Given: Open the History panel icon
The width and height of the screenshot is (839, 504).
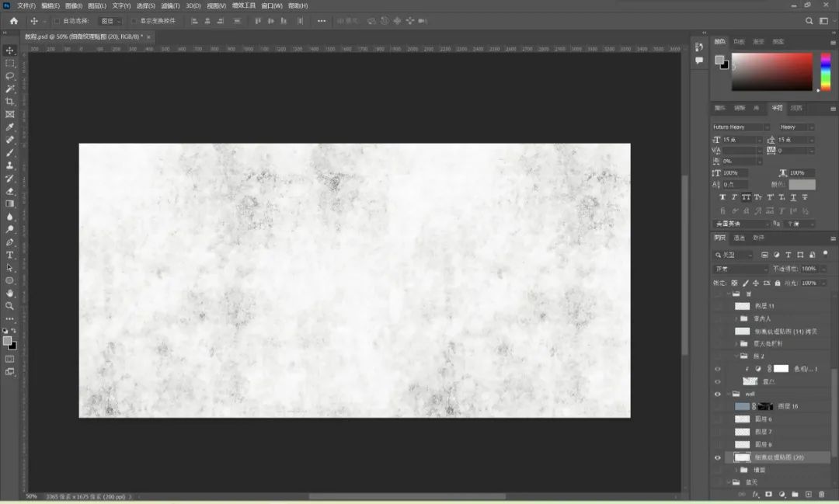Looking at the screenshot, I should [x=699, y=47].
